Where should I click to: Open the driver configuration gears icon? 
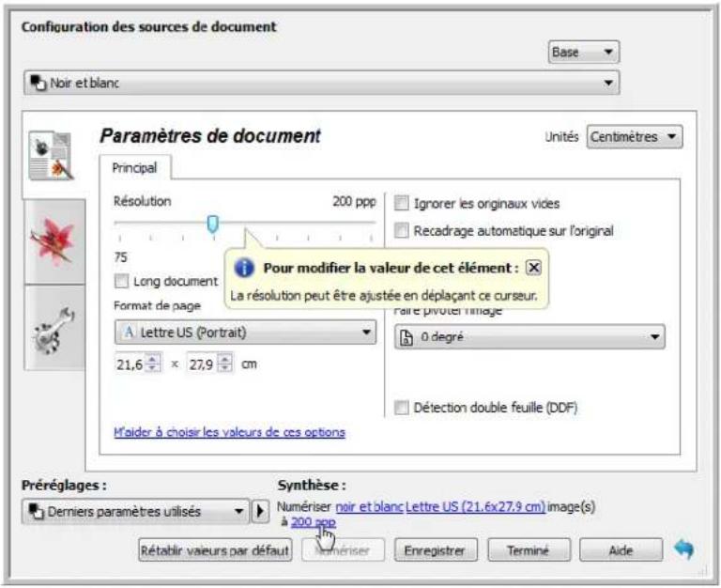pos(54,329)
